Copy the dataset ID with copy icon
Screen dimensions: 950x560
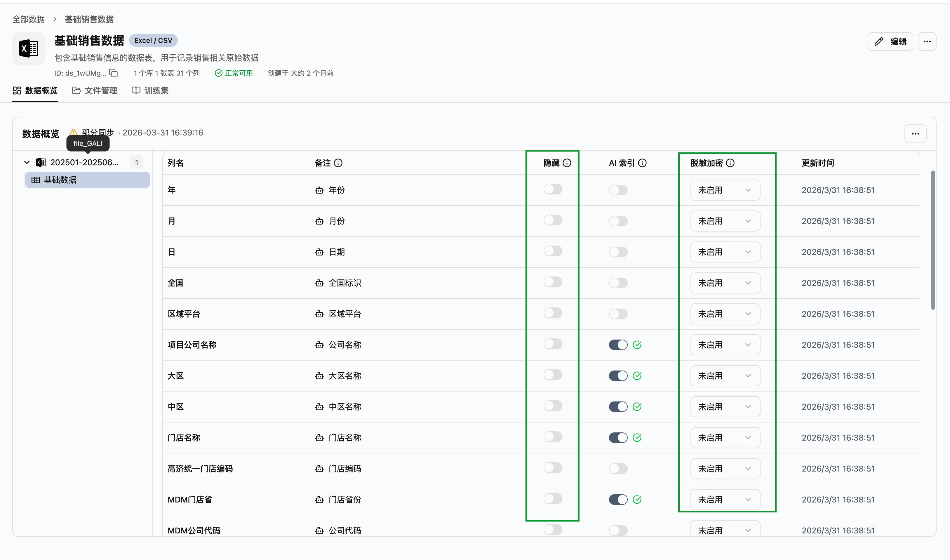coord(114,73)
